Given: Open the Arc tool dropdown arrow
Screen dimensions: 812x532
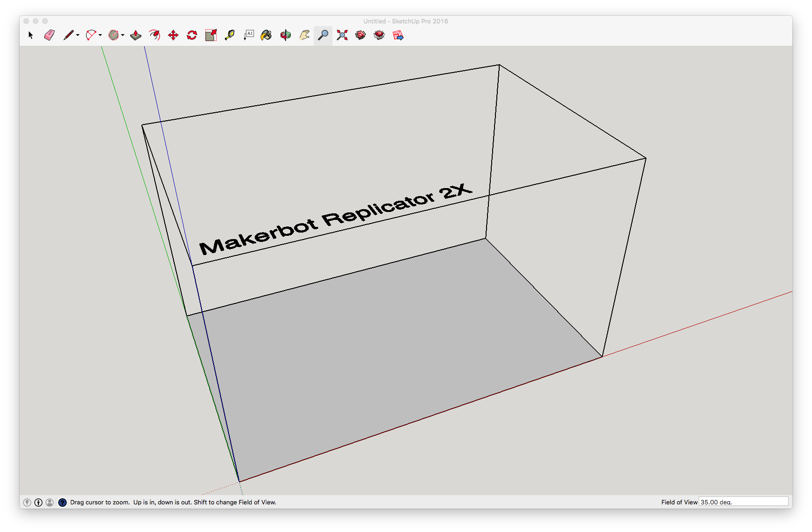Looking at the screenshot, I should pos(100,35).
